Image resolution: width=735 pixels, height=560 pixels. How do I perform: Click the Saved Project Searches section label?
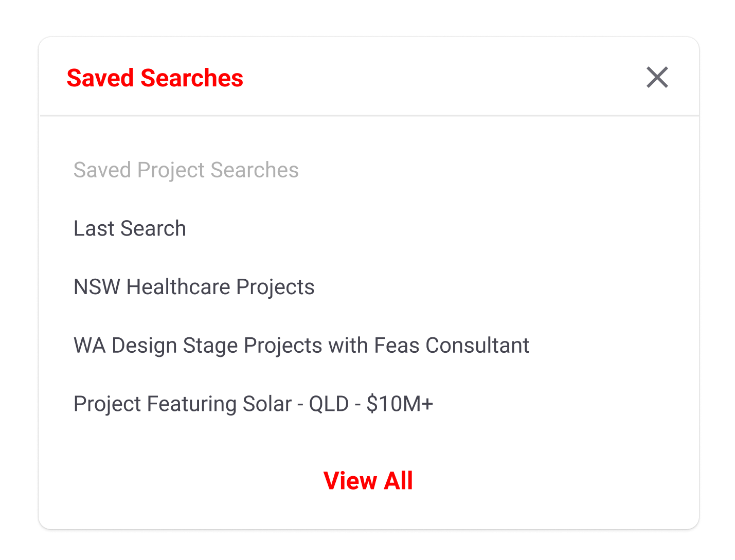186,170
